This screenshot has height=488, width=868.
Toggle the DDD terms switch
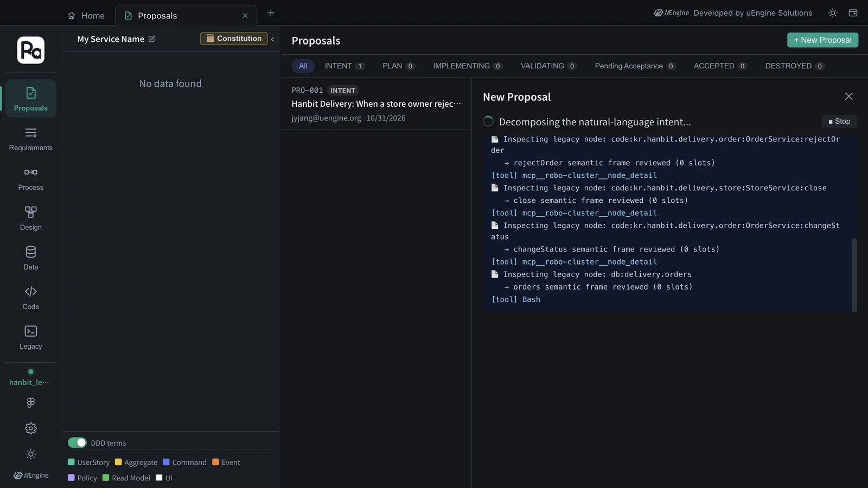pos(77,443)
